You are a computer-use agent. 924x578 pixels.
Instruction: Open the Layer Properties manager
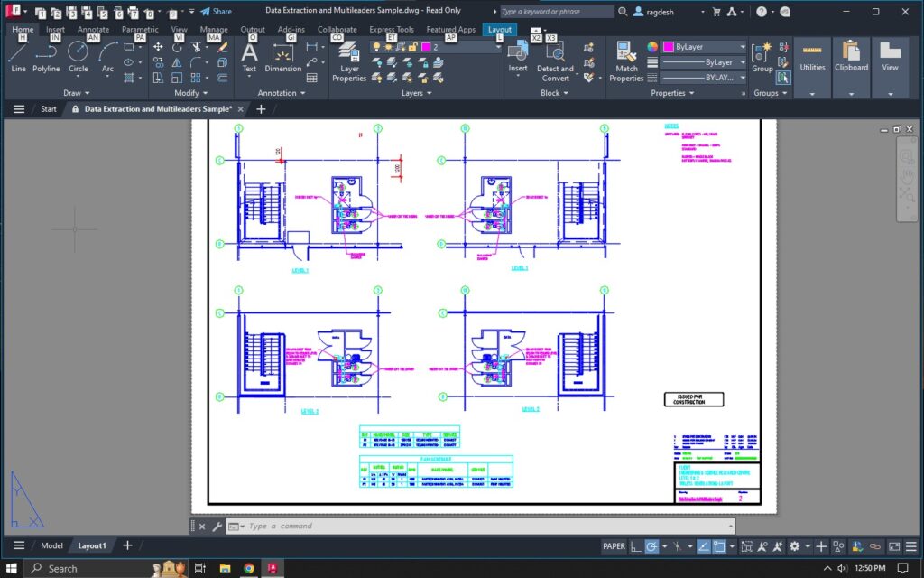pos(349,62)
